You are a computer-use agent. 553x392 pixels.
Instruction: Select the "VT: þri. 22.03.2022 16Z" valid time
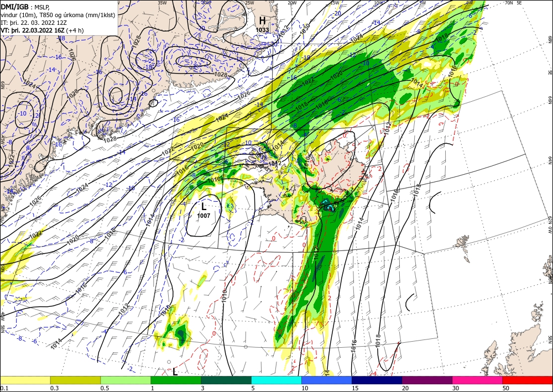33,30
